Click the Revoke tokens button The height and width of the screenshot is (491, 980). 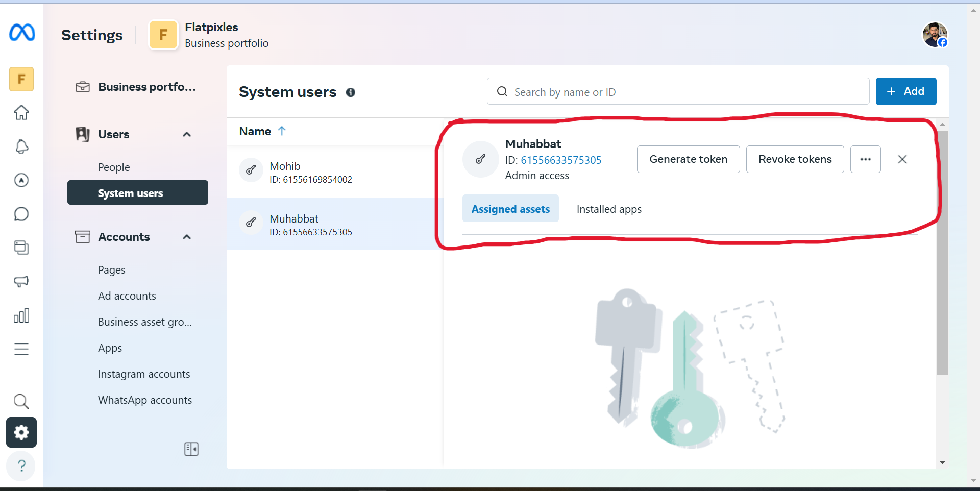point(795,159)
